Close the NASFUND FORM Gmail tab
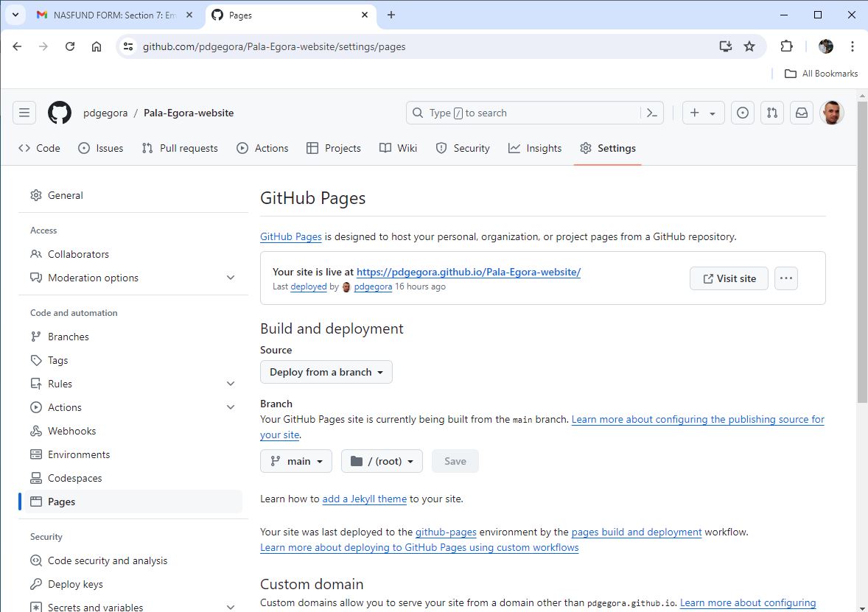The height and width of the screenshot is (612, 868). (189, 15)
